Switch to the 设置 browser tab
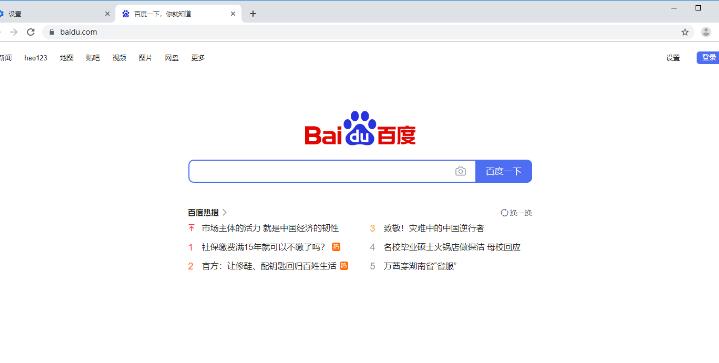The image size is (719, 363). pyautogui.click(x=55, y=14)
